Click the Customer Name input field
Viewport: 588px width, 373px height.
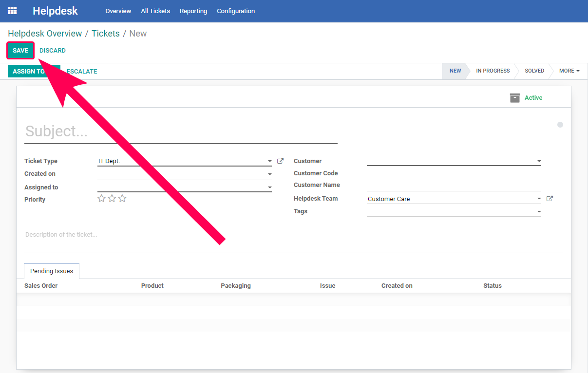pos(454,185)
